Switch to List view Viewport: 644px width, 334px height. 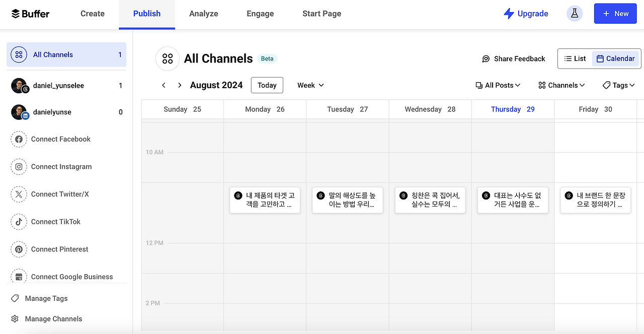(x=575, y=58)
